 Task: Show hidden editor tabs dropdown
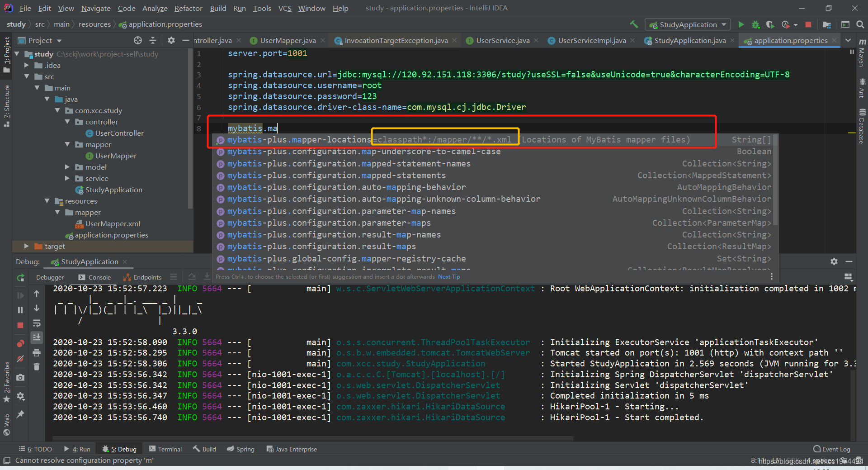click(x=848, y=40)
